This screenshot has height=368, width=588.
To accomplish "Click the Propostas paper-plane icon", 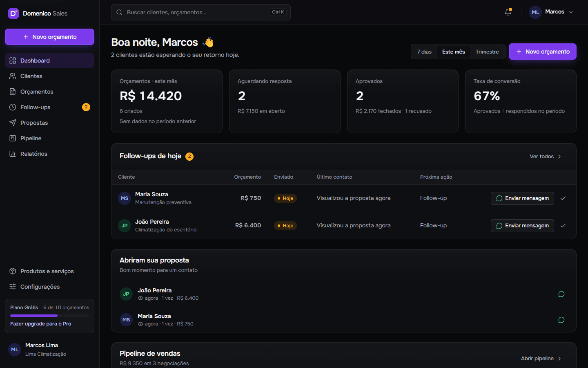I will 13,123.
